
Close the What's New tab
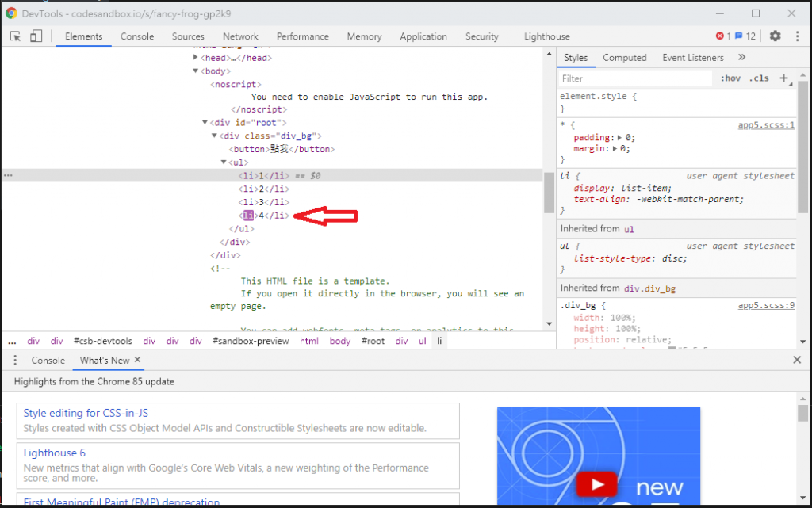pos(137,360)
